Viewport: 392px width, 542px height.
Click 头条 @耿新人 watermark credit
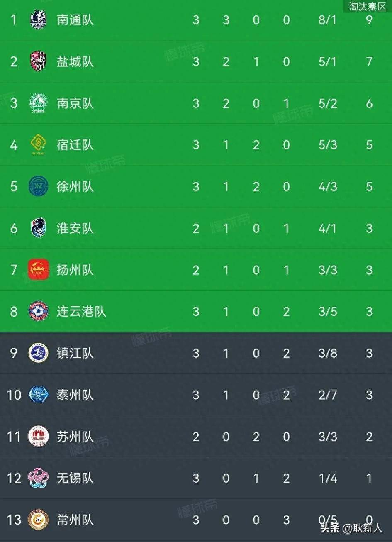click(x=351, y=528)
